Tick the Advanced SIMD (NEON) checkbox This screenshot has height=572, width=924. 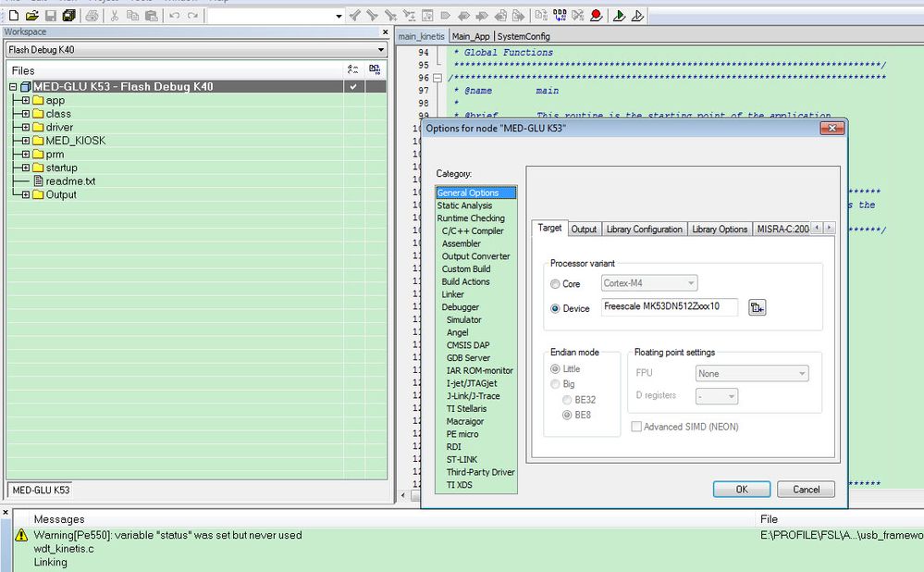click(636, 427)
